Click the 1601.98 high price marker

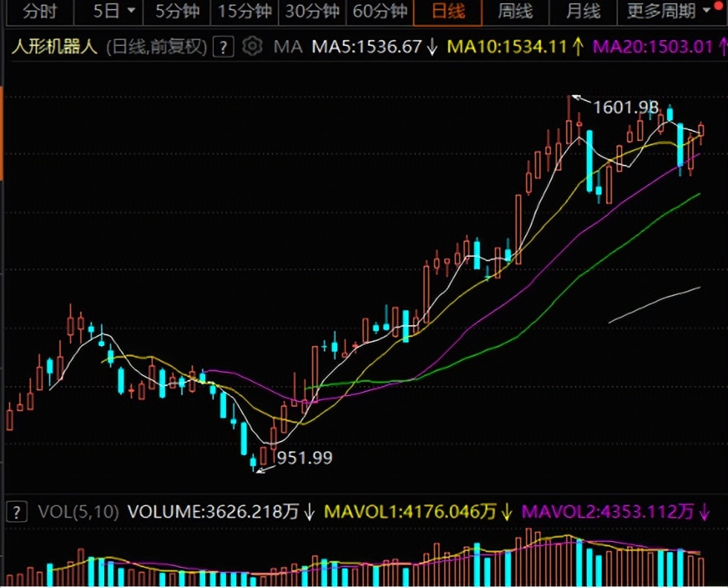click(625, 108)
